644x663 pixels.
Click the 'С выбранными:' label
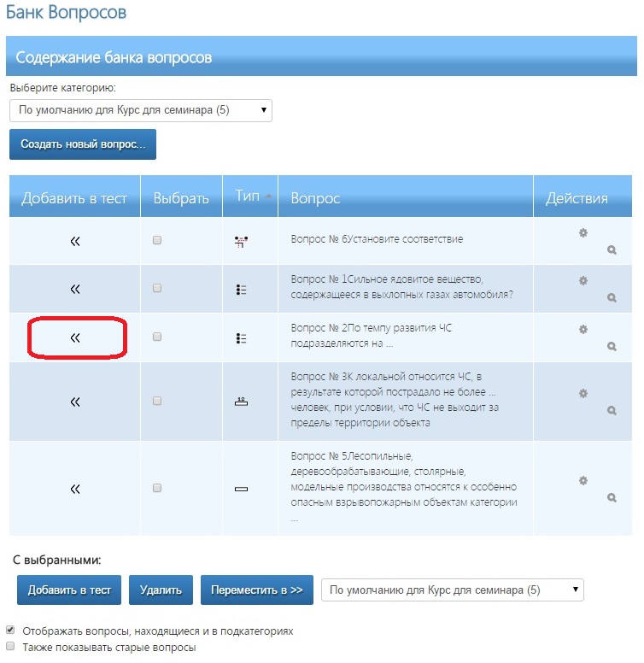click(57, 560)
